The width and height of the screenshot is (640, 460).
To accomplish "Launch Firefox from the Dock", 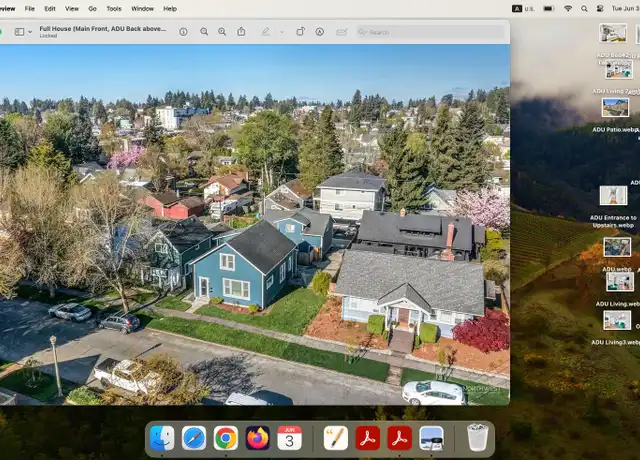I will 258,438.
